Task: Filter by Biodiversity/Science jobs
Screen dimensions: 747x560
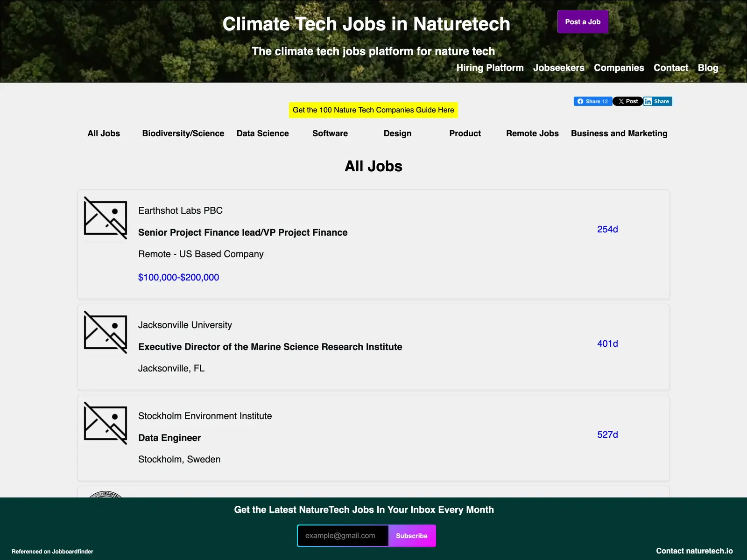Action: pyautogui.click(x=183, y=133)
